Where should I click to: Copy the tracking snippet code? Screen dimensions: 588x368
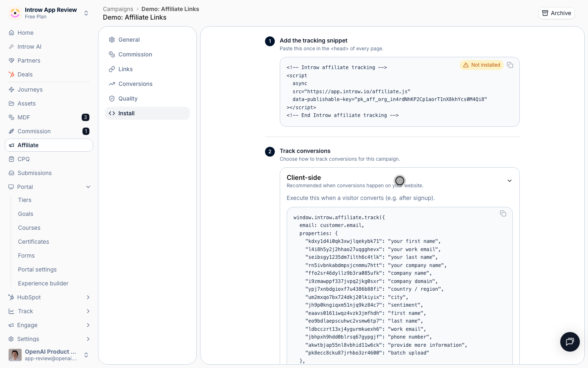[510, 65]
